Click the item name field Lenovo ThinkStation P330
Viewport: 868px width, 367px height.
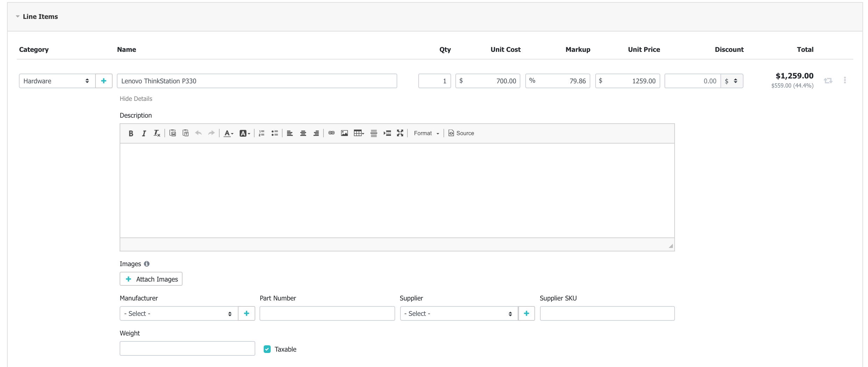click(257, 81)
